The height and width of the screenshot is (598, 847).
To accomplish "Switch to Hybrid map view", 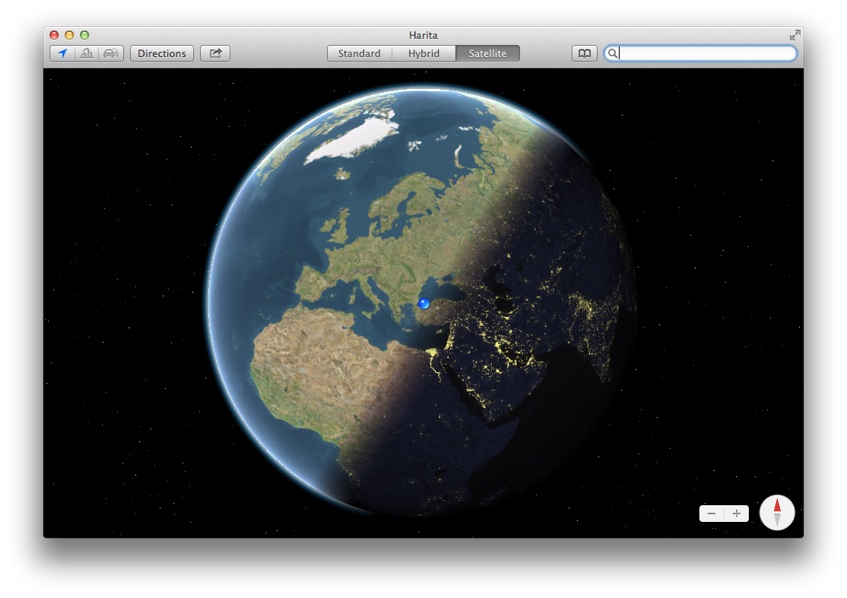I will [423, 53].
